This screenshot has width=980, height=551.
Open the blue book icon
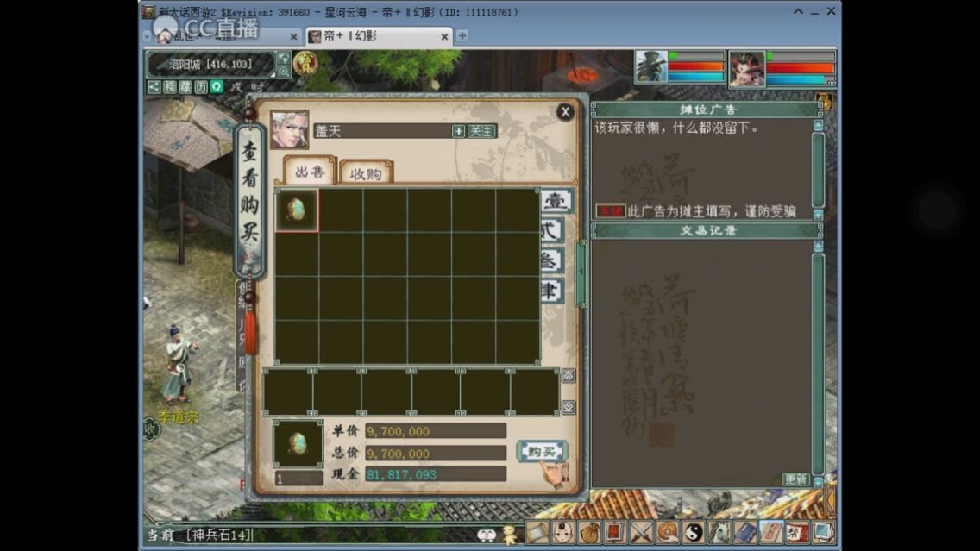pos(744,533)
